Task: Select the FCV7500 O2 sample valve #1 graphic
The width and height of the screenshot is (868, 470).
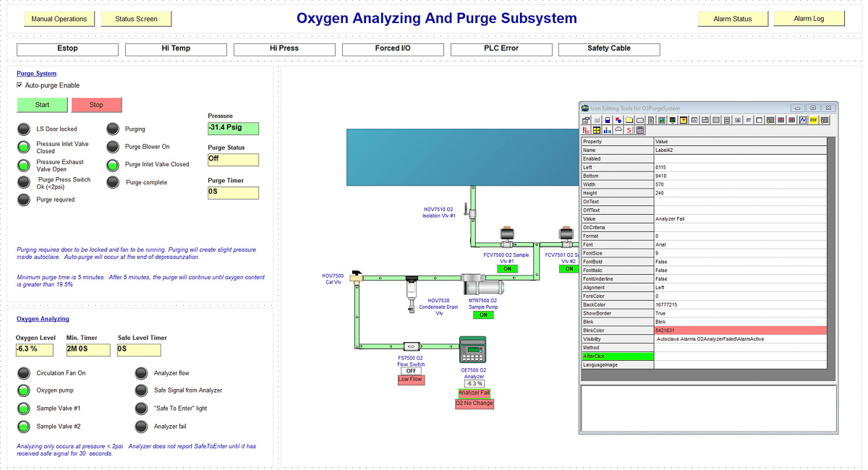Action: (506, 236)
